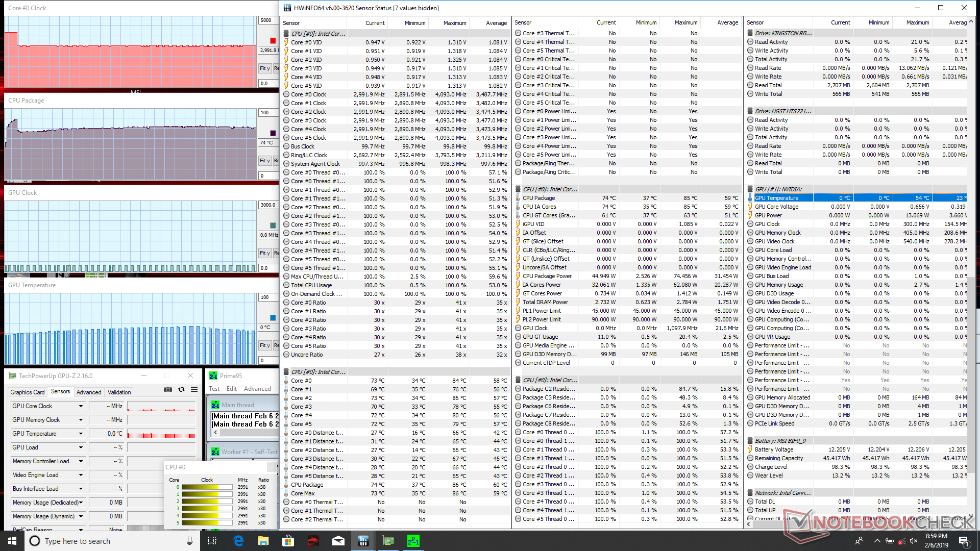Open GPU Core Clock dropdown in GPU-Z

81,406
